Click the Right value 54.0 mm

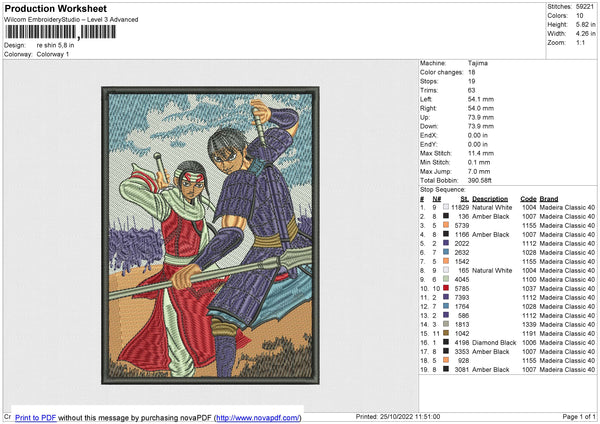(x=481, y=108)
